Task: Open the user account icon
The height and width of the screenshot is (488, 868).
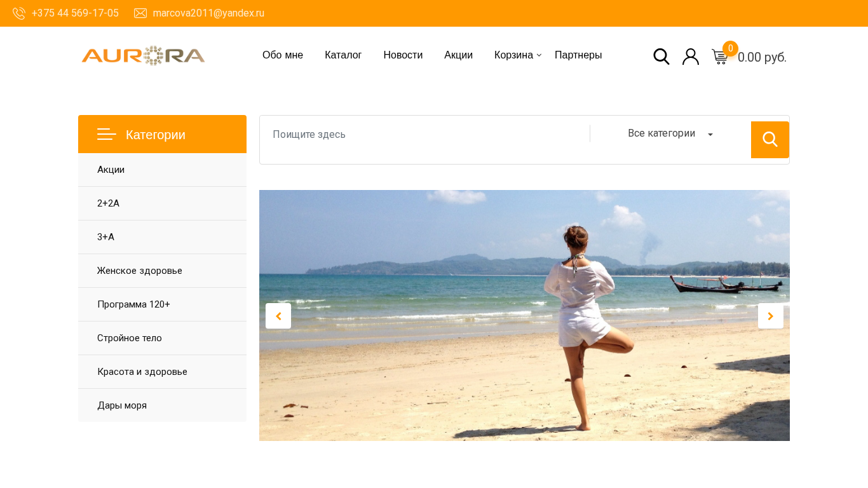Action: pyautogui.click(x=691, y=57)
